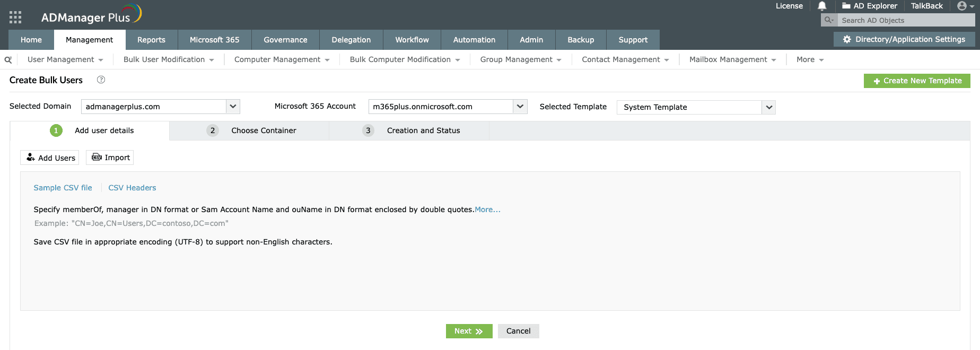Click the Import CSV button
This screenshot has height=350, width=980.
click(110, 157)
